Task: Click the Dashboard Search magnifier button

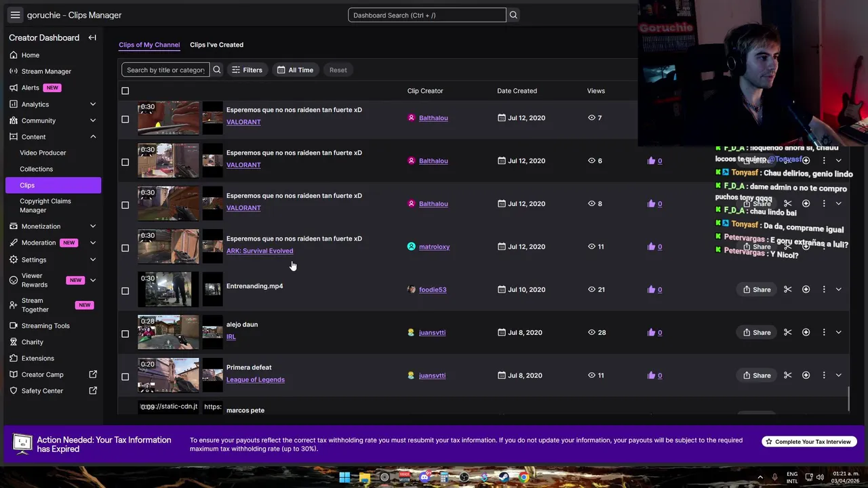Action: pos(513,15)
